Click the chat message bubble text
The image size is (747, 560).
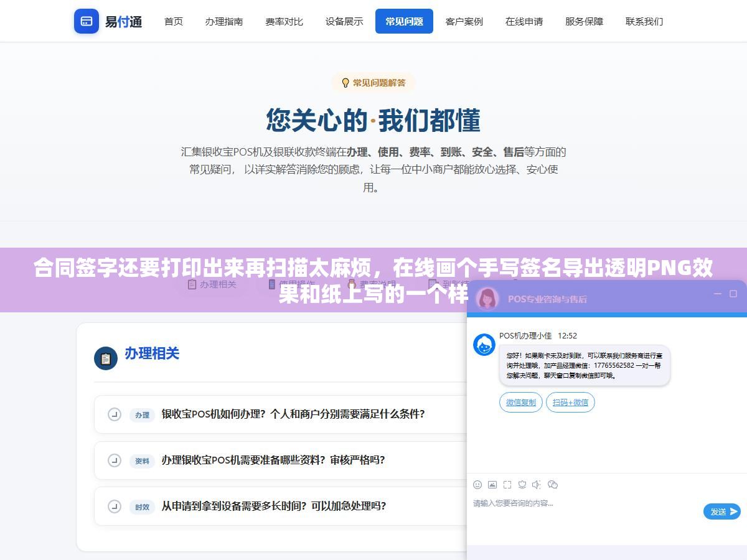click(x=585, y=366)
